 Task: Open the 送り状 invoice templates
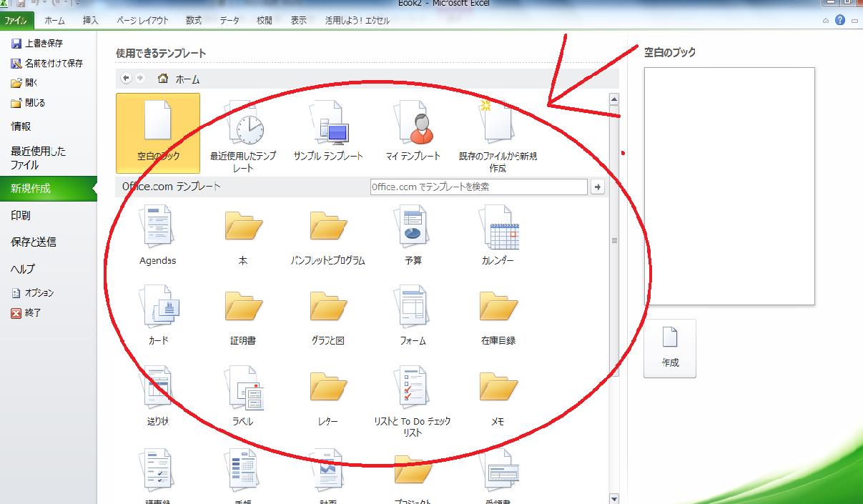point(157,395)
